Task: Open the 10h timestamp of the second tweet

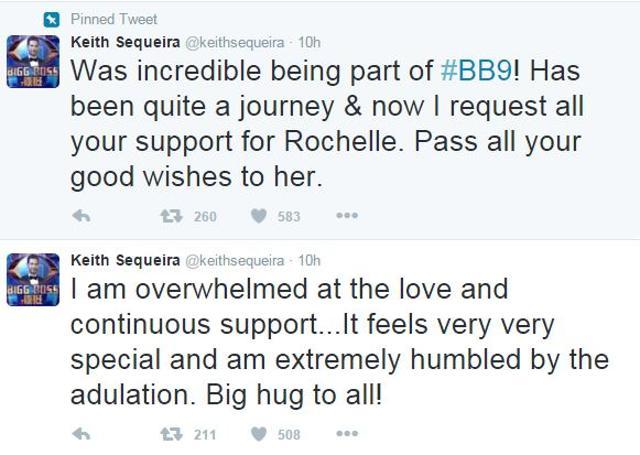Action: pos(309,261)
